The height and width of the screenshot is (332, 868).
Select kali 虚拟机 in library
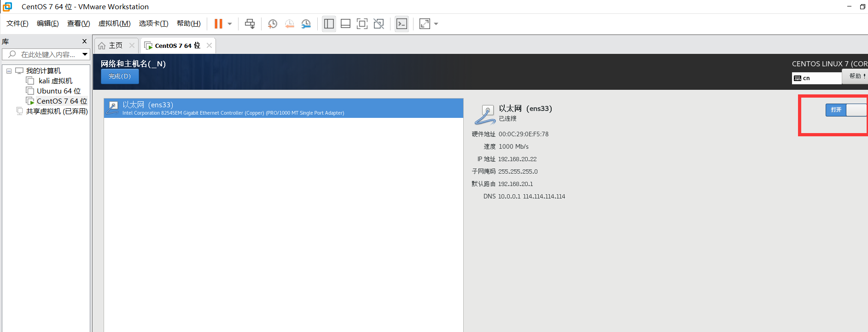[x=55, y=81]
